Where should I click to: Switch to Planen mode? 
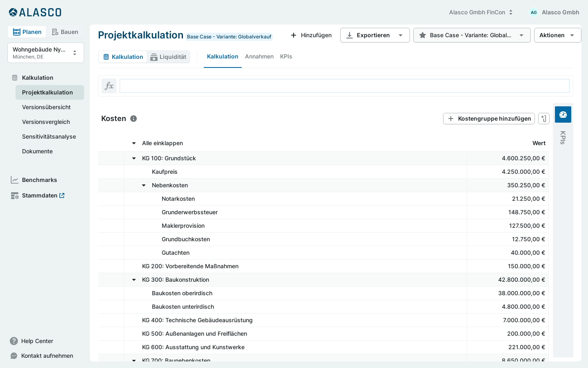click(x=27, y=32)
